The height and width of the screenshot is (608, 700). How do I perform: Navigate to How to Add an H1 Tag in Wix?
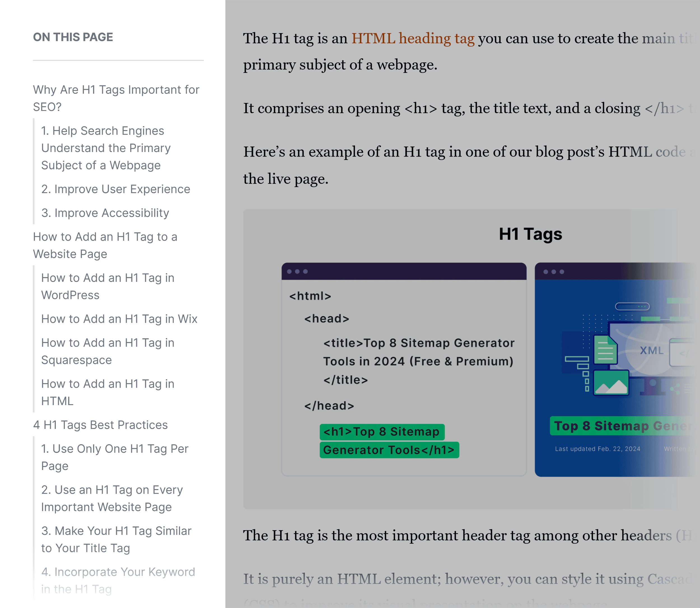coord(119,319)
